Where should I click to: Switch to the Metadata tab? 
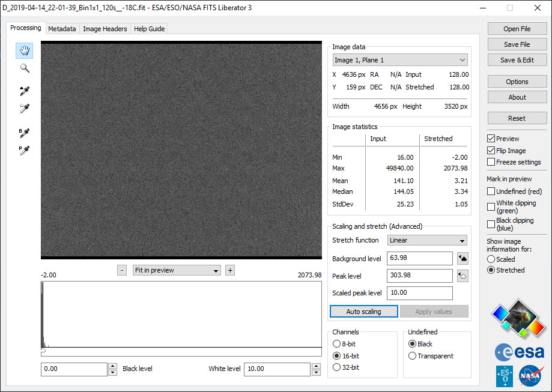click(x=62, y=29)
